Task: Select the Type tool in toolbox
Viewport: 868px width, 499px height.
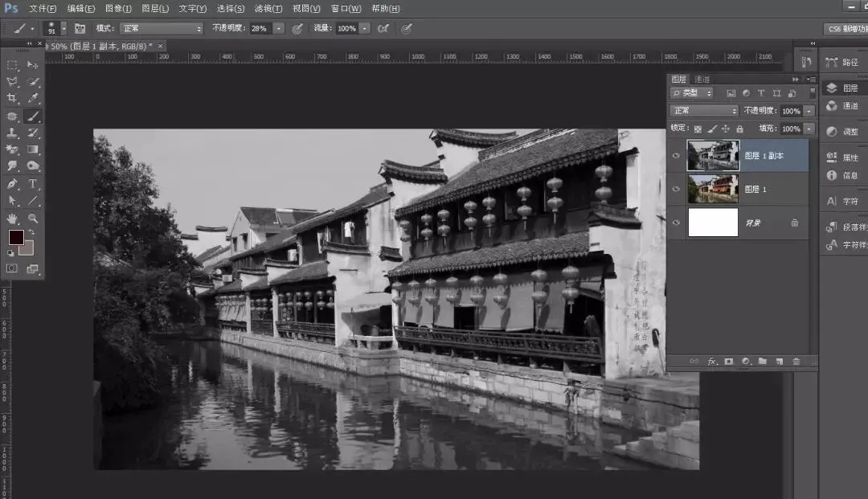Action: point(33,184)
